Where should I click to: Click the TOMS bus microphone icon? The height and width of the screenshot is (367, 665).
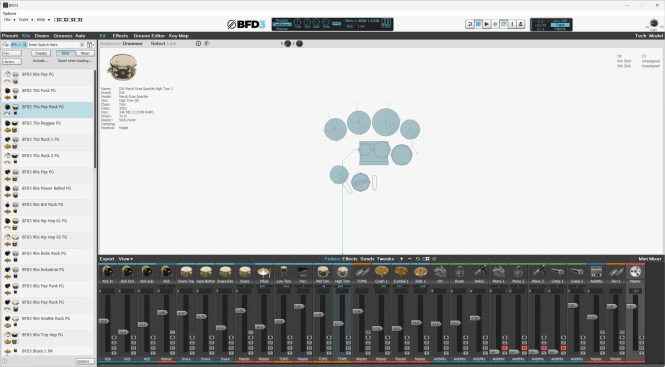(x=362, y=272)
